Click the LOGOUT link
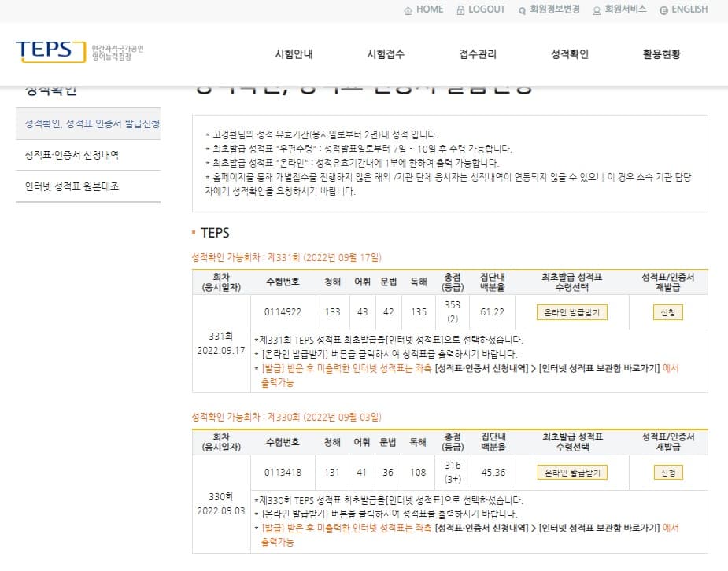Screen dimensions: 728x571 tap(486, 9)
